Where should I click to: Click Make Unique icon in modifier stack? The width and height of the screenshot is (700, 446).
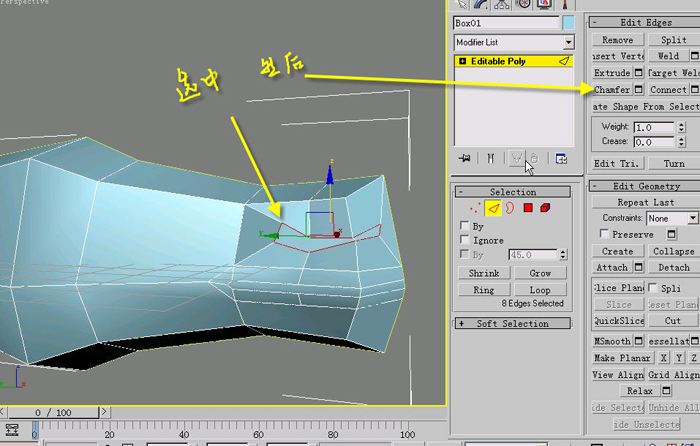[x=517, y=158]
